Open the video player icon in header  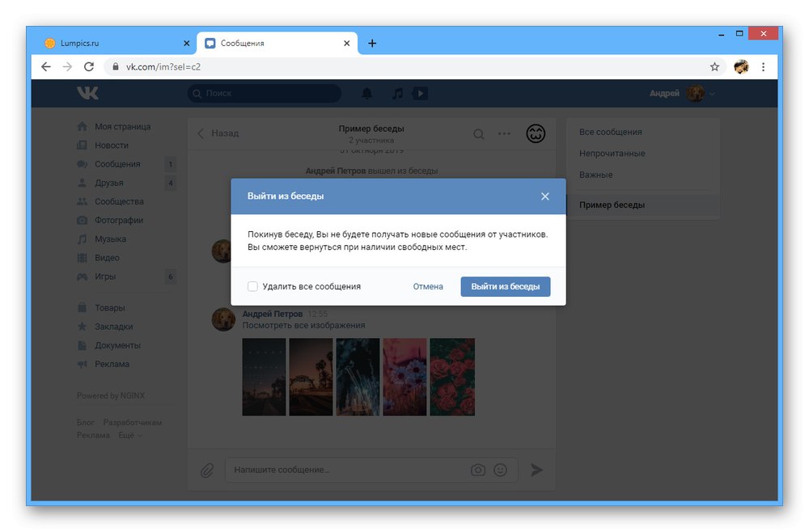click(x=420, y=93)
